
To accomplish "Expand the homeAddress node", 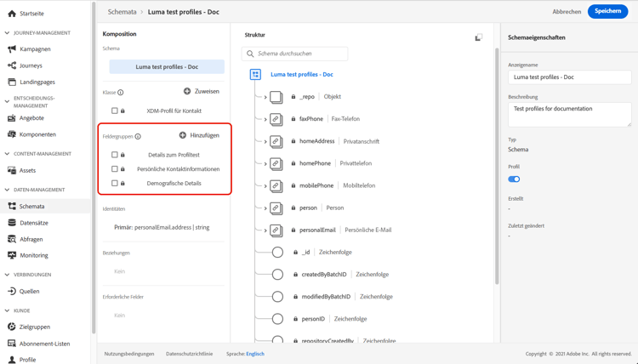I will coord(265,141).
